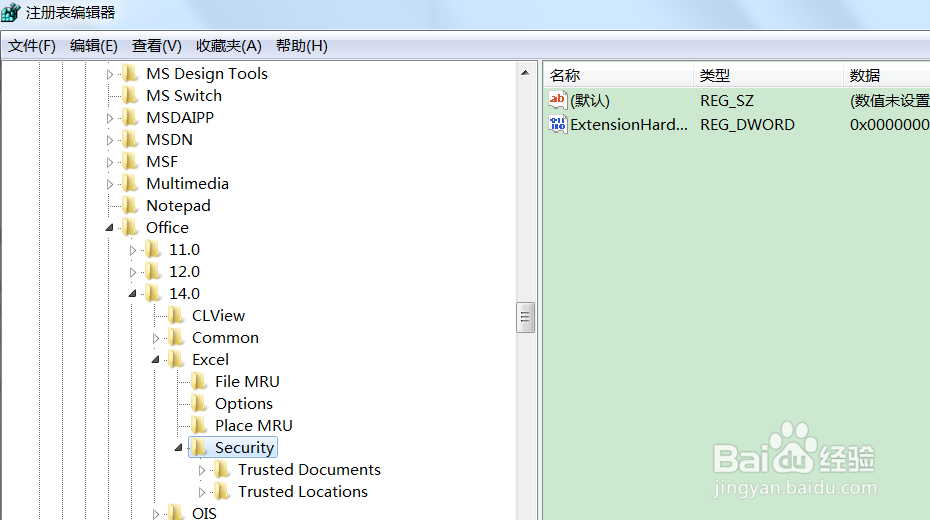Expand the Common key

point(156,338)
